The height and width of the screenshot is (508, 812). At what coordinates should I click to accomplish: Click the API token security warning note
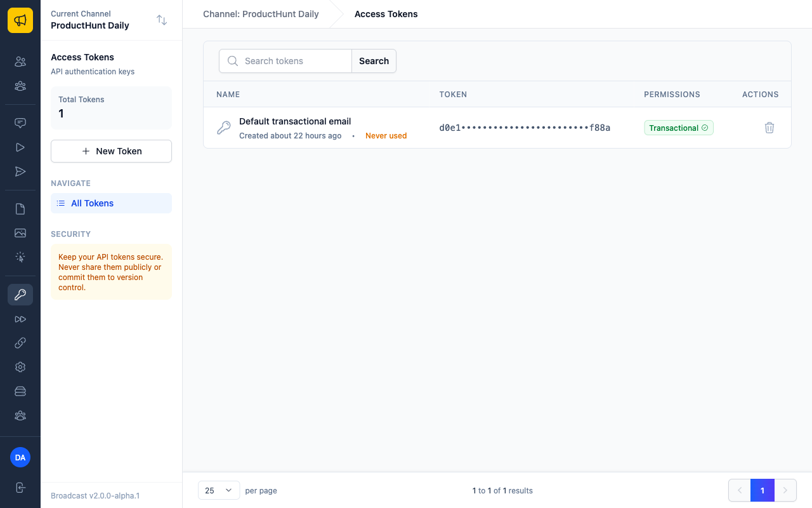(x=111, y=272)
